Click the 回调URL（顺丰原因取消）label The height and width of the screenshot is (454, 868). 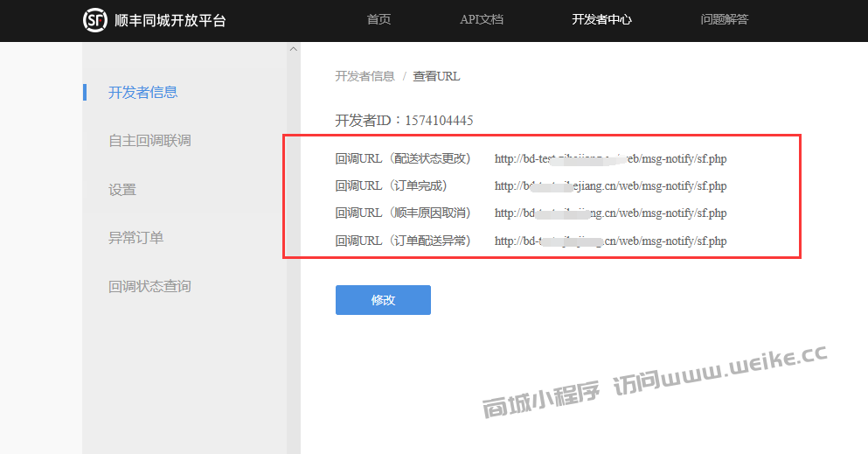click(403, 213)
